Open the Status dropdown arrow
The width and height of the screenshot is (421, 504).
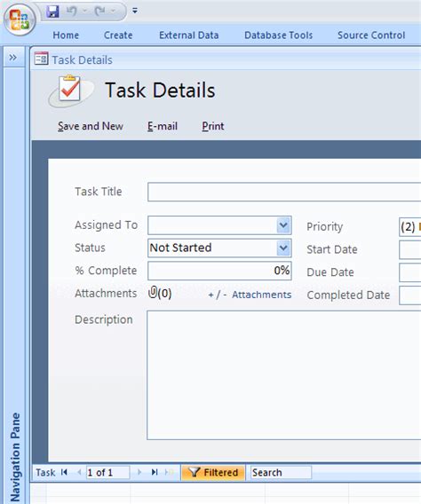coord(283,248)
